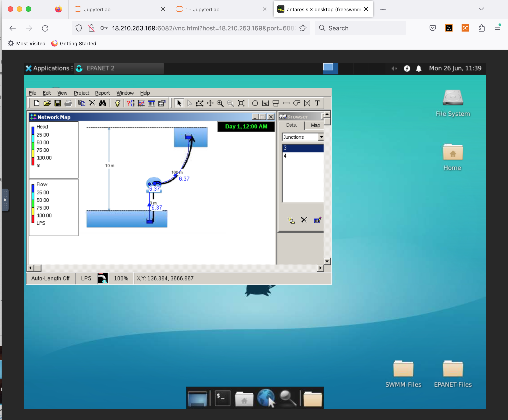Viewport: 508px width, 420px height.
Task: Select the Add Pump tool
Action: (297, 103)
